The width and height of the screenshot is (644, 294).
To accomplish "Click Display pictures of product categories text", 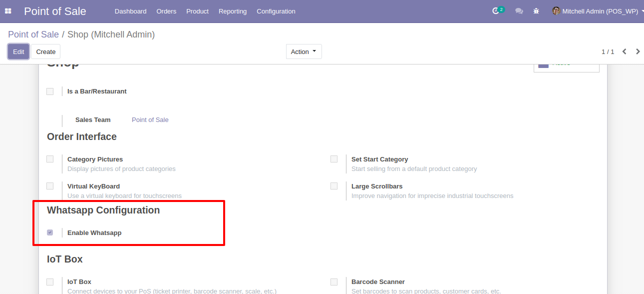I will point(121,169).
